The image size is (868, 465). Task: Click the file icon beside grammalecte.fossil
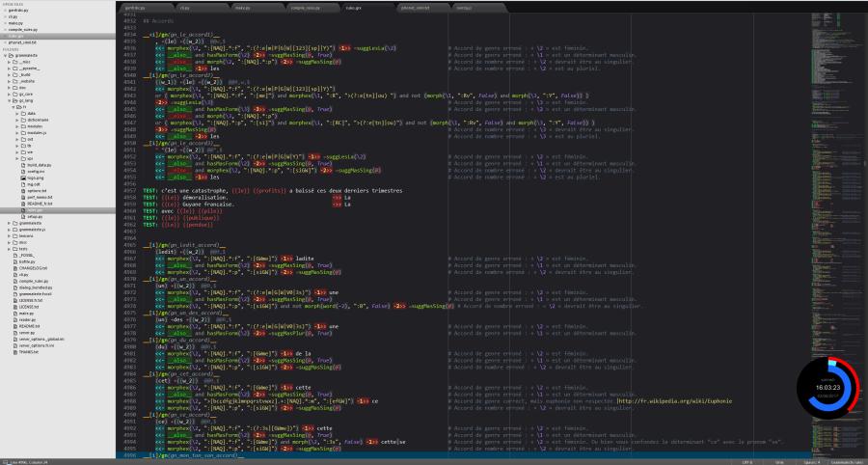point(15,294)
